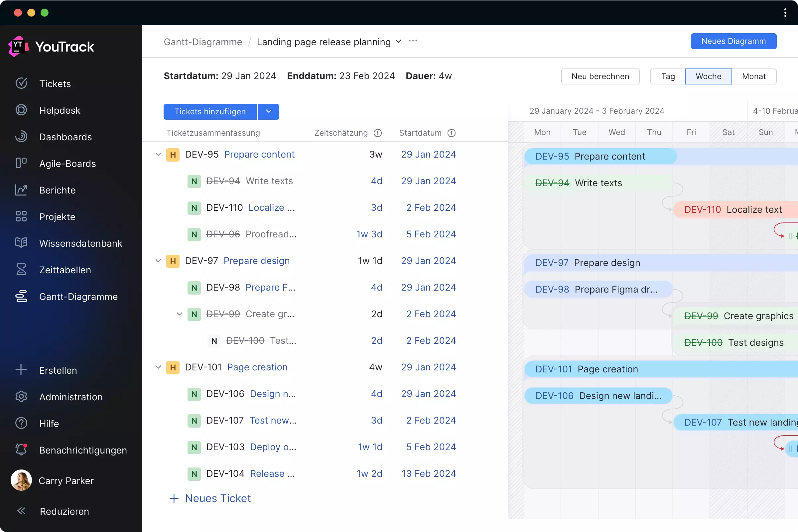
Task: Click the Agile-Boards sidebar icon
Action: [21, 163]
